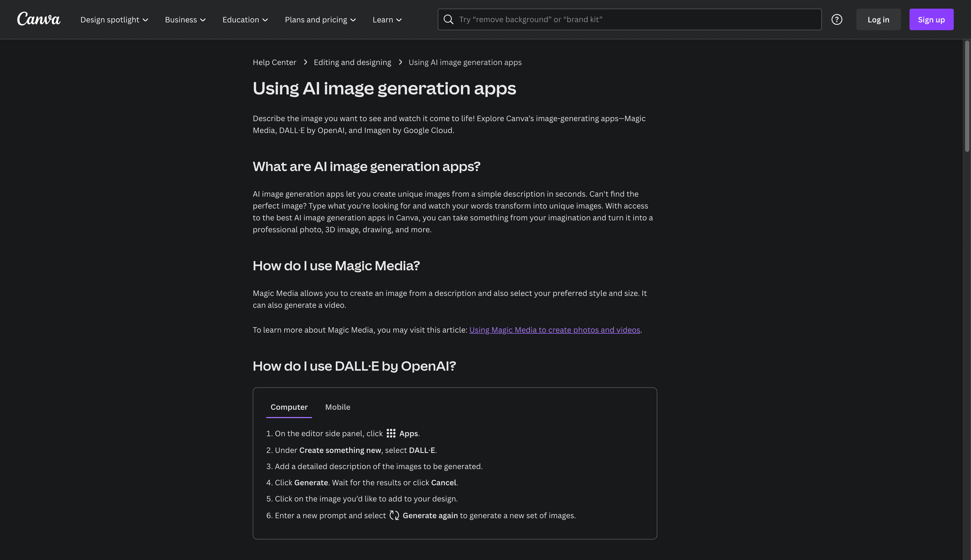Open the Plans and pricing dropdown
Viewport: 971px width, 560px height.
click(320, 20)
